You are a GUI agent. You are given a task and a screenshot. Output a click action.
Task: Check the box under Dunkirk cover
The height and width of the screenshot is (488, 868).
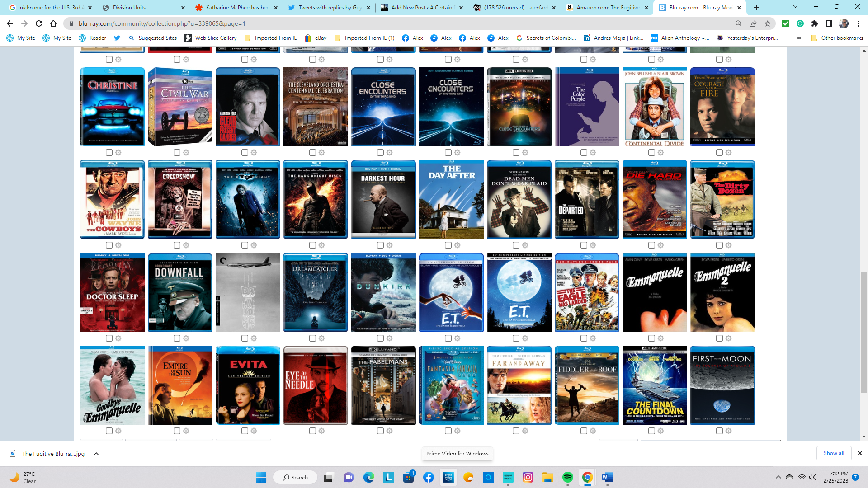click(380, 338)
